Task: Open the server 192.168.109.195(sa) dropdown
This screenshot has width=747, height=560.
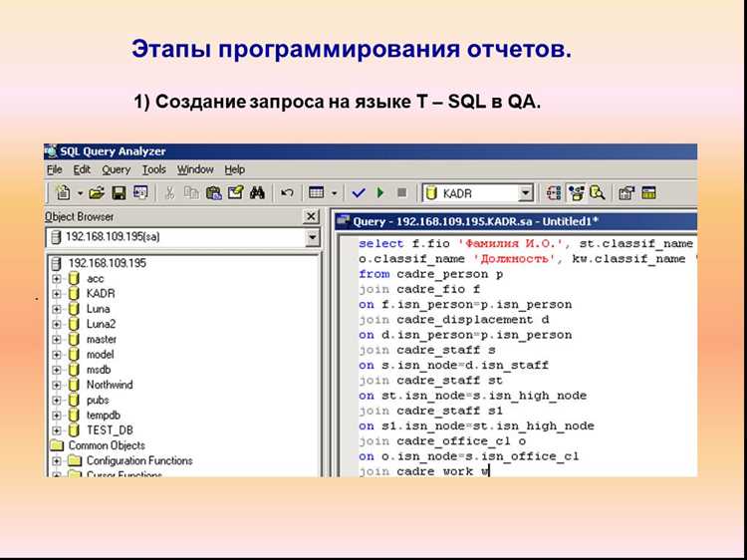Action: pyautogui.click(x=313, y=237)
